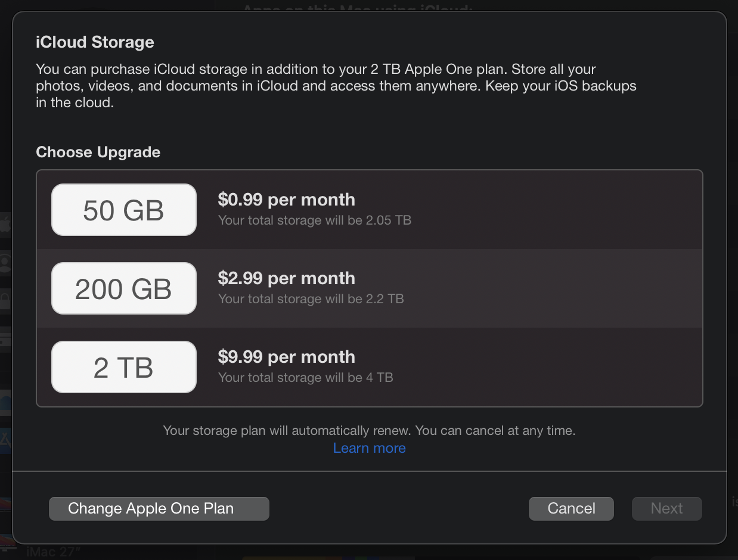Open the Learn more link

tap(369, 448)
